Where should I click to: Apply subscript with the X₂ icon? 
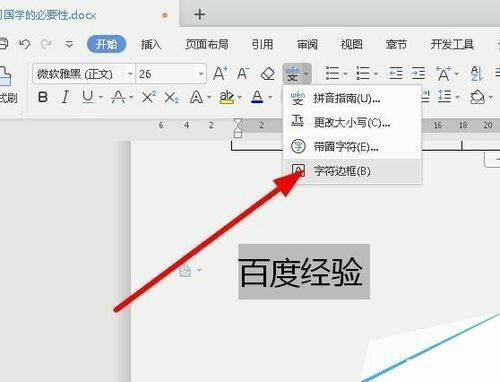pyautogui.click(x=171, y=98)
